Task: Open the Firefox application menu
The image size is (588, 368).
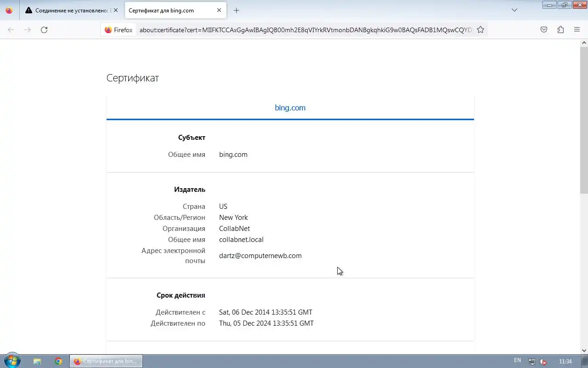Action: click(577, 30)
